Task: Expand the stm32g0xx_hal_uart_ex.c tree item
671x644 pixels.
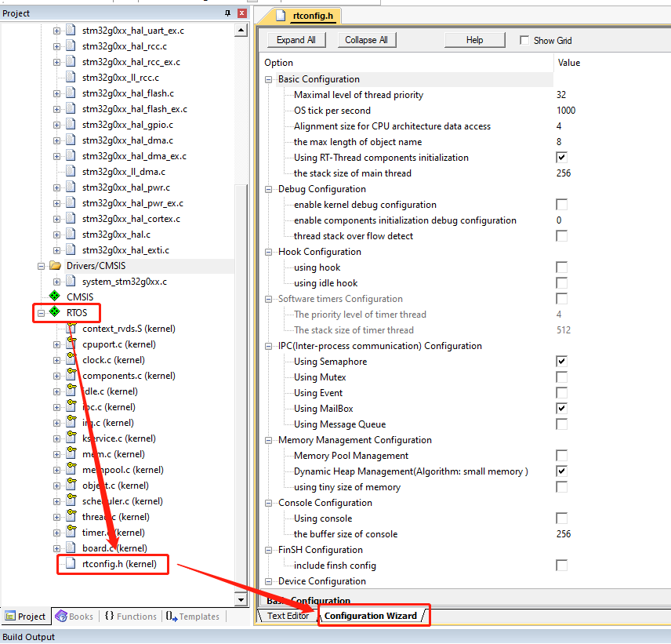Action: pyautogui.click(x=55, y=30)
